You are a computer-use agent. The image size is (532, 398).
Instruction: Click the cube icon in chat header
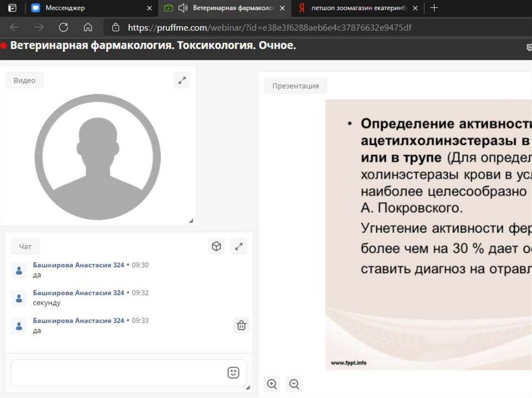coord(216,247)
